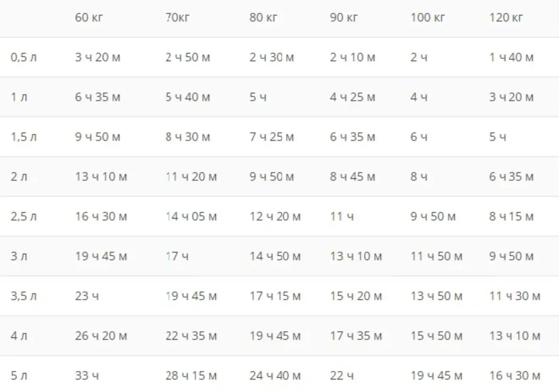Click the 90 кг column header
559x392 pixels.
(x=343, y=18)
